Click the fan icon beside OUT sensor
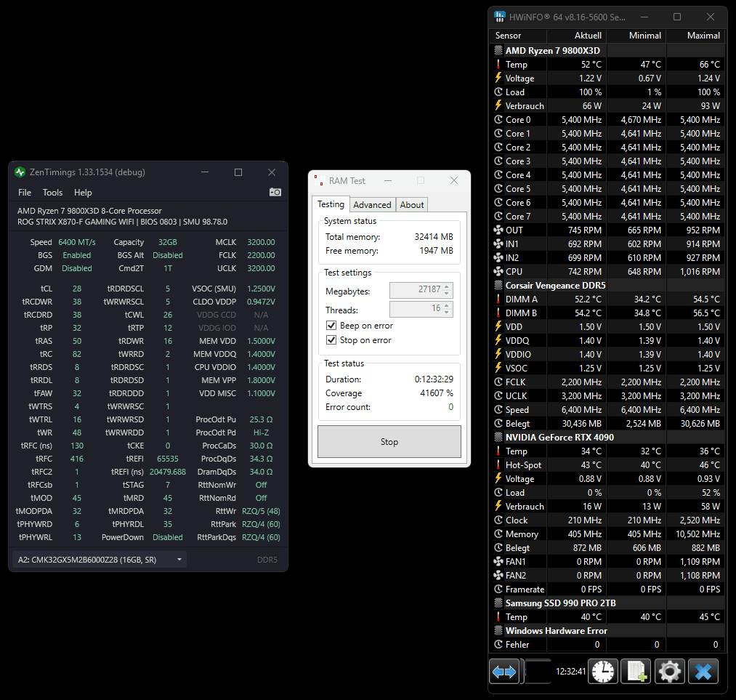736x700 pixels. [498, 230]
